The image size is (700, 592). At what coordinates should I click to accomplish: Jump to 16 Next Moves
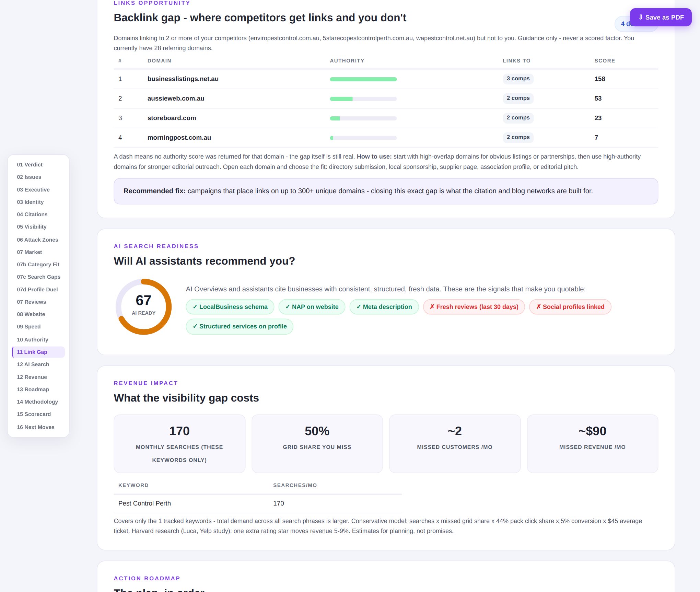[36, 427]
